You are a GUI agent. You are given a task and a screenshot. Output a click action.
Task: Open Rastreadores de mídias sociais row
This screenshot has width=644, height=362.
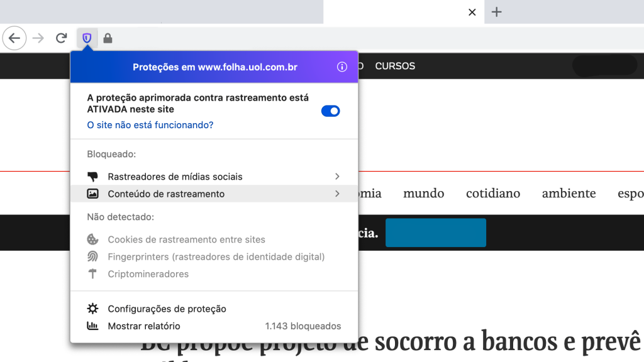click(214, 177)
